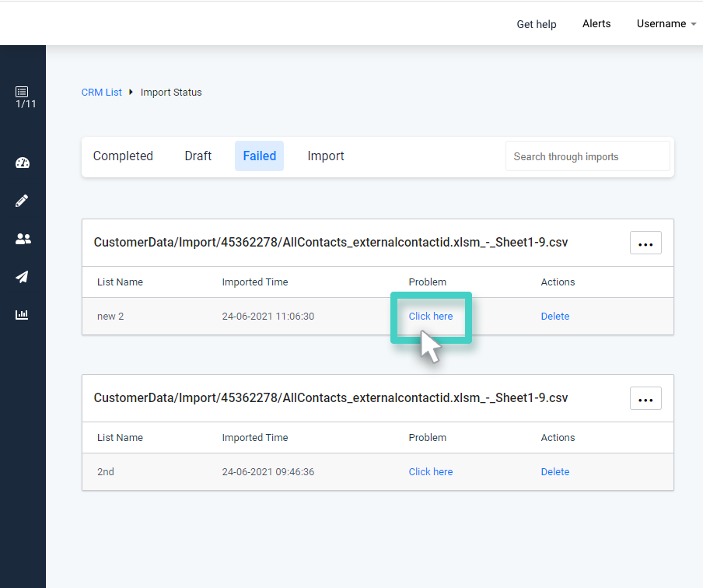The height and width of the screenshot is (588, 703).
Task: Delete the 2nd import
Action: click(x=555, y=472)
